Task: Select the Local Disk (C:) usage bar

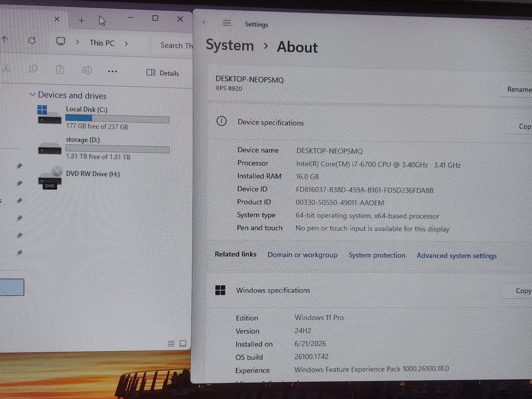Action: 117,119
